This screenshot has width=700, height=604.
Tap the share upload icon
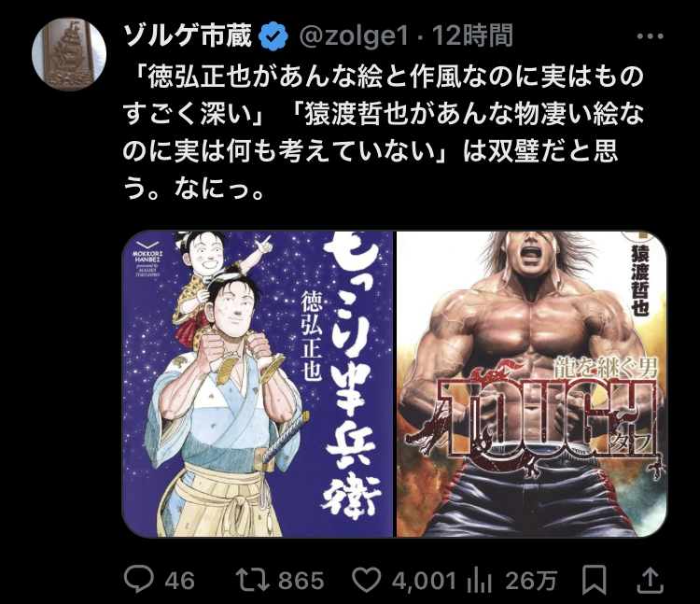pos(651,580)
